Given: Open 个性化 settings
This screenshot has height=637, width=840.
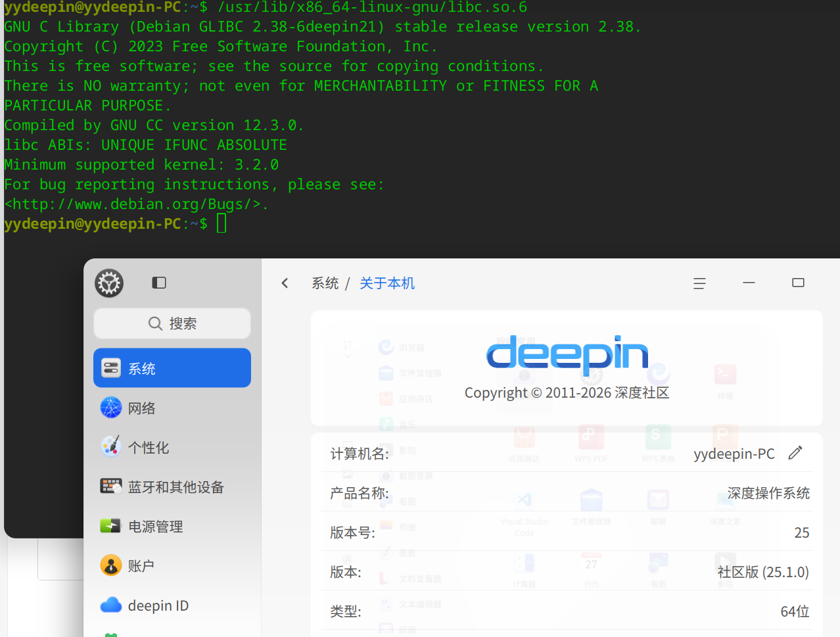Looking at the screenshot, I should [x=172, y=448].
